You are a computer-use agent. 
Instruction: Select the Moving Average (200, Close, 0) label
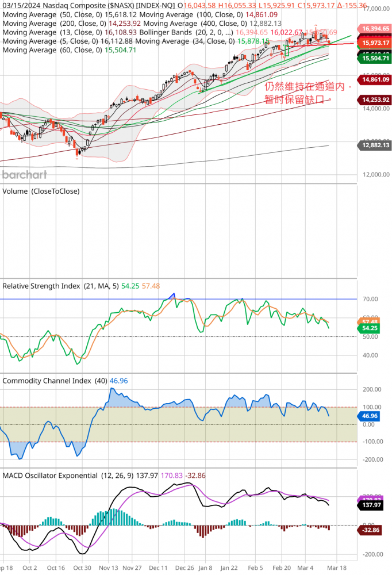55,23
